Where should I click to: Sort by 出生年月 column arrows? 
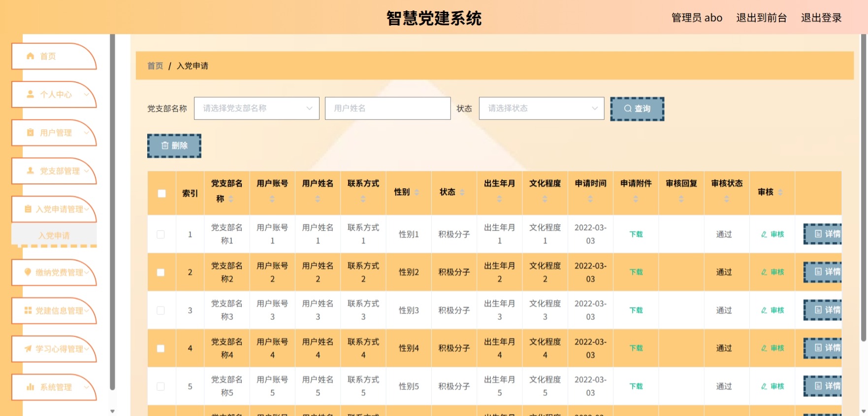(499, 199)
